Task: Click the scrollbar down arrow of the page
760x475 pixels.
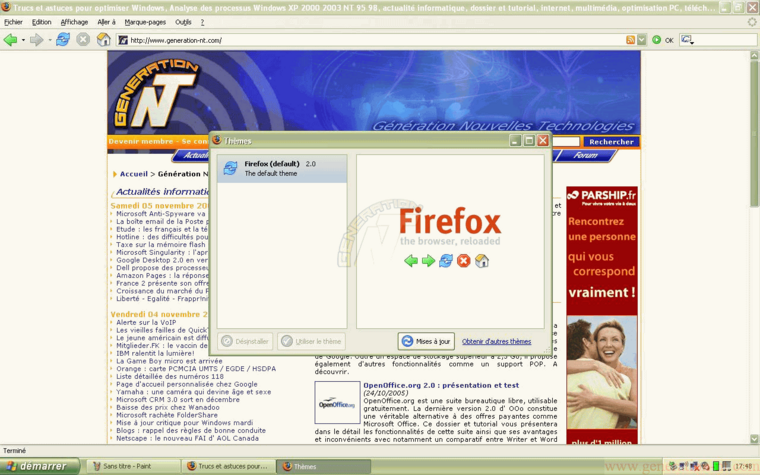Action: (754, 439)
